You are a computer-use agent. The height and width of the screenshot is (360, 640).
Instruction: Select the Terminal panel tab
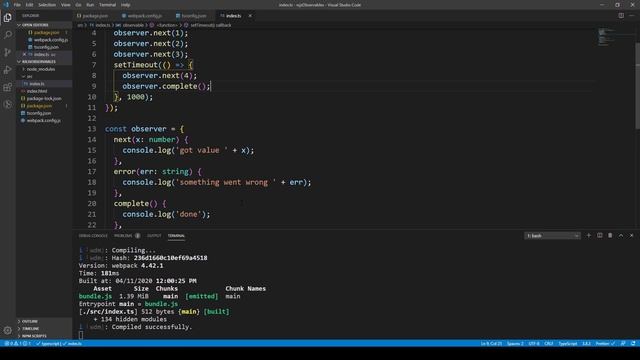click(x=176, y=236)
